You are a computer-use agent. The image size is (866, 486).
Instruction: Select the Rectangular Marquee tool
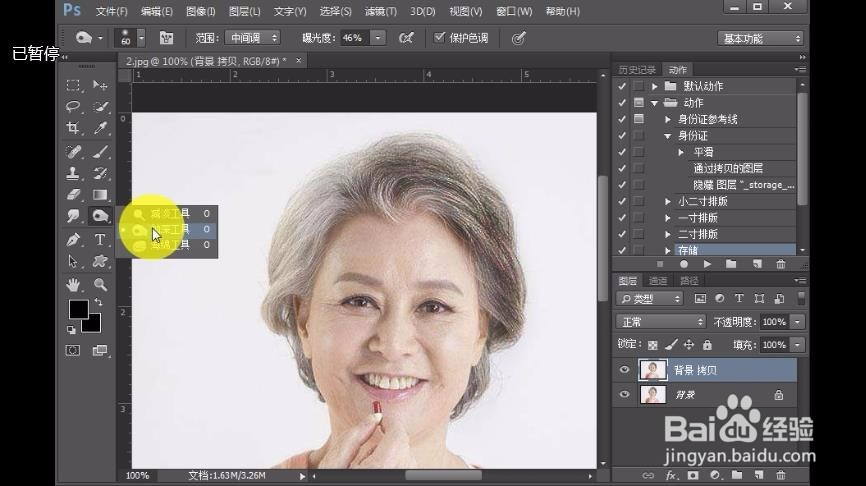(x=73, y=85)
